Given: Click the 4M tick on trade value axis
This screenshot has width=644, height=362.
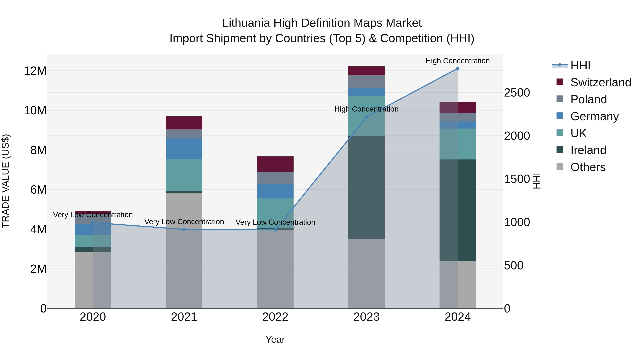Looking at the screenshot, I should point(38,229).
